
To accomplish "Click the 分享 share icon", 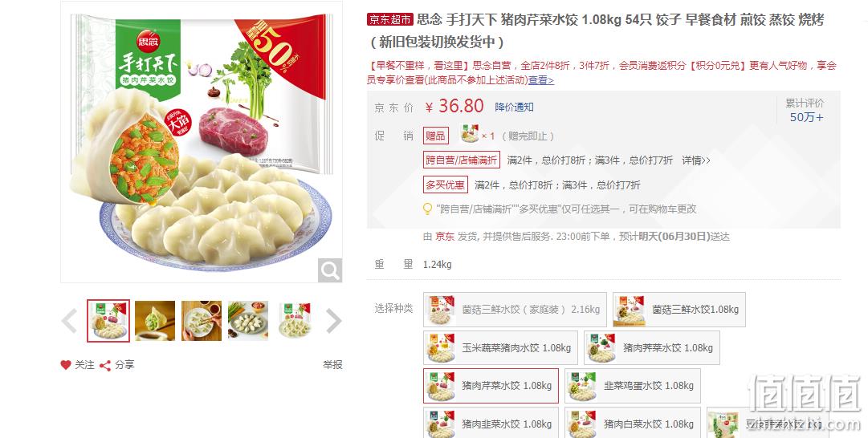I will 105,365.
